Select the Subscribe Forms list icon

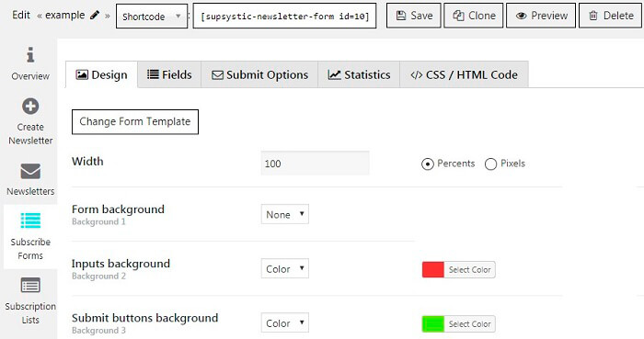[30, 220]
